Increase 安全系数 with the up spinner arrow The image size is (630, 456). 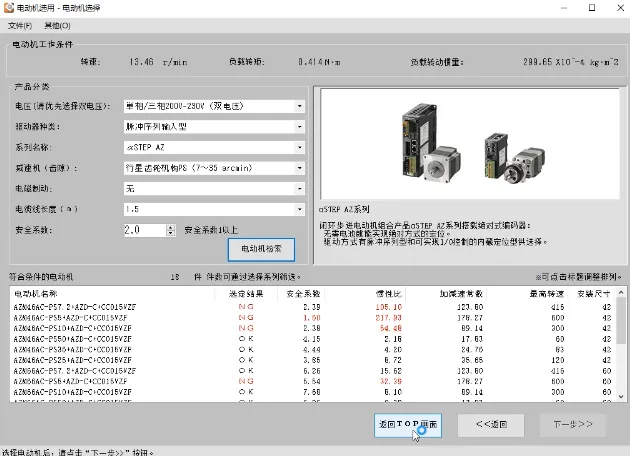171,227
